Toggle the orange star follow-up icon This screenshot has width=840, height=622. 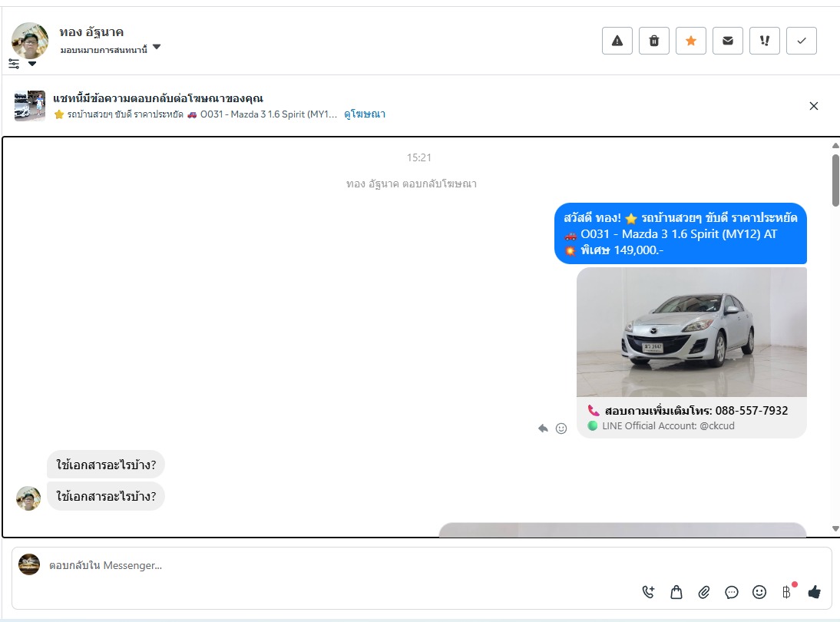691,41
